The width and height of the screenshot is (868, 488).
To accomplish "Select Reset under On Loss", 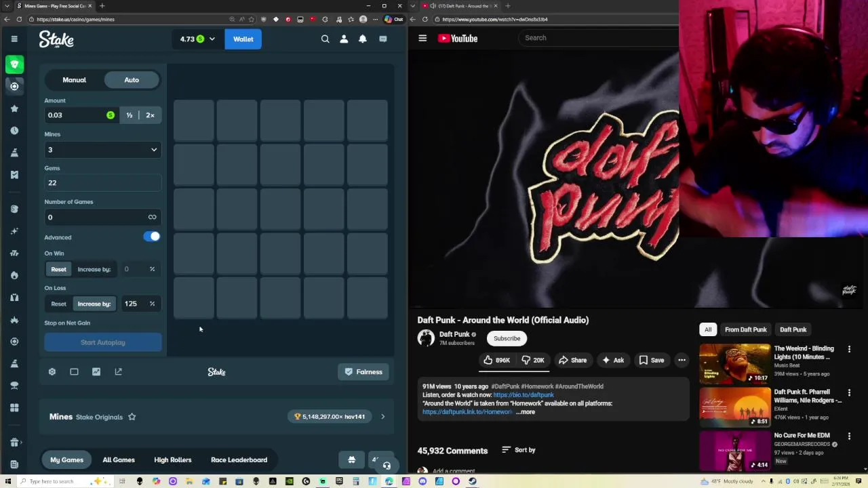I will 59,304.
